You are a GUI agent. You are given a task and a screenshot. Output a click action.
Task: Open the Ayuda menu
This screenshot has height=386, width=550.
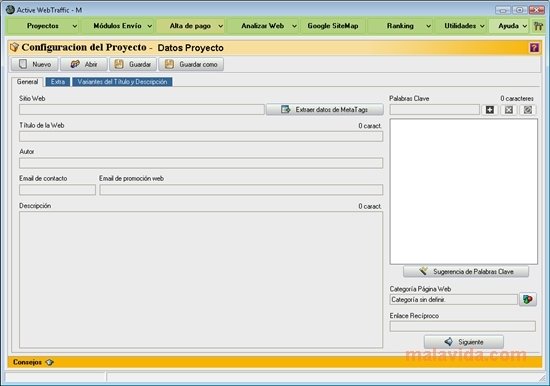click(x=508, y=26)
